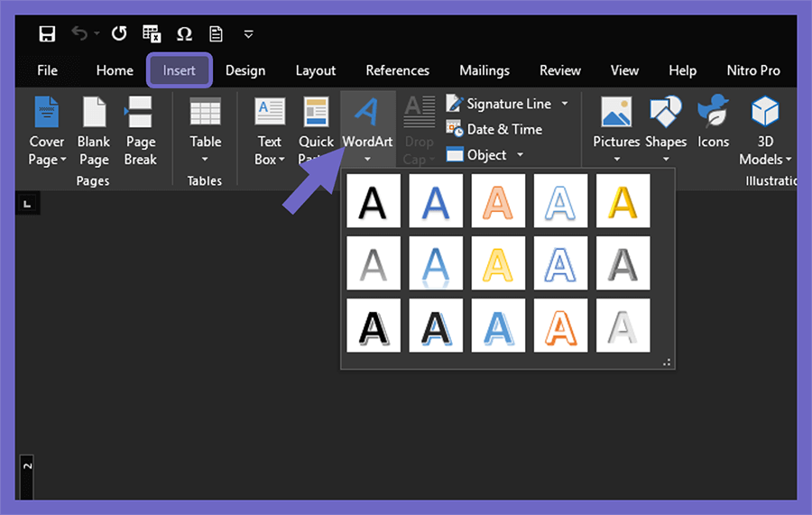Click the Cover Page icon

[47, 112]
